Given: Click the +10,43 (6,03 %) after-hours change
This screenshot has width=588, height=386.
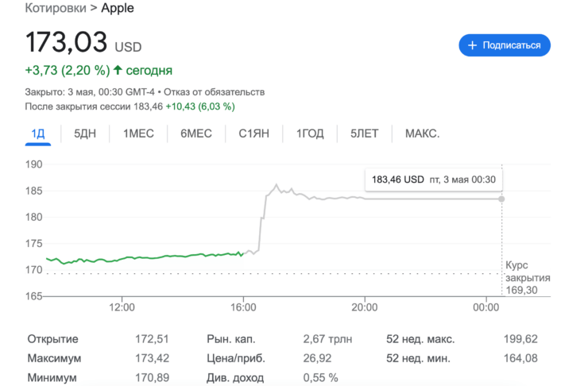Looking at the screenshot, I should pos(200,106).
